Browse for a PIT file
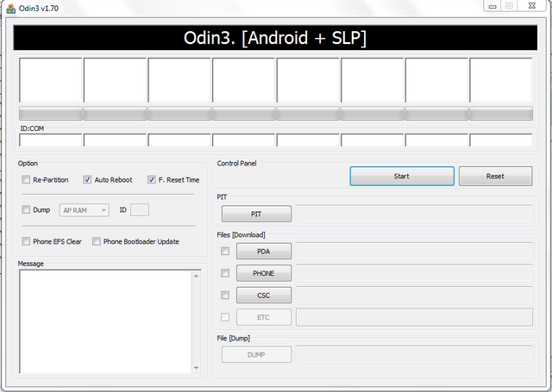552x392 pixels. click(x=256, y=214)
